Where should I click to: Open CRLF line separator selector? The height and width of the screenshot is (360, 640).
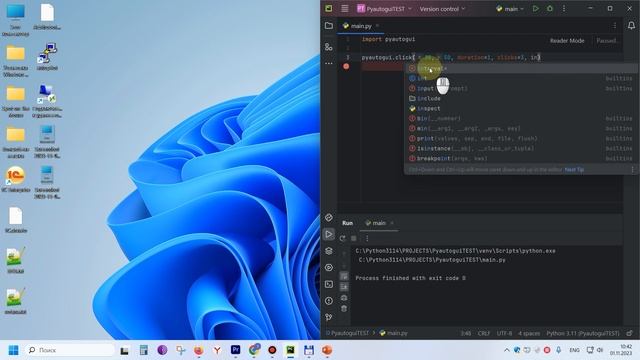(x=484, y=333)
